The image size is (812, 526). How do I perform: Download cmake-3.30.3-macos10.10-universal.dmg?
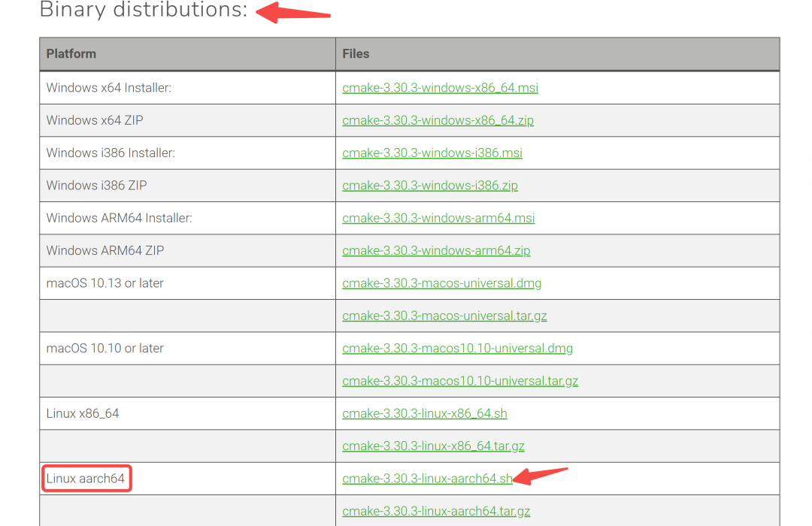click(x=457, y=349)
